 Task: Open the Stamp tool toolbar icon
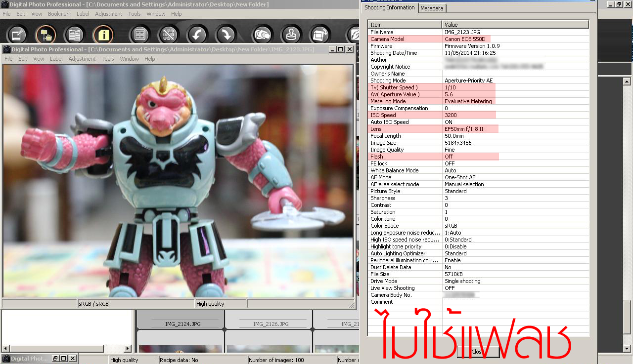coord(291,35)
